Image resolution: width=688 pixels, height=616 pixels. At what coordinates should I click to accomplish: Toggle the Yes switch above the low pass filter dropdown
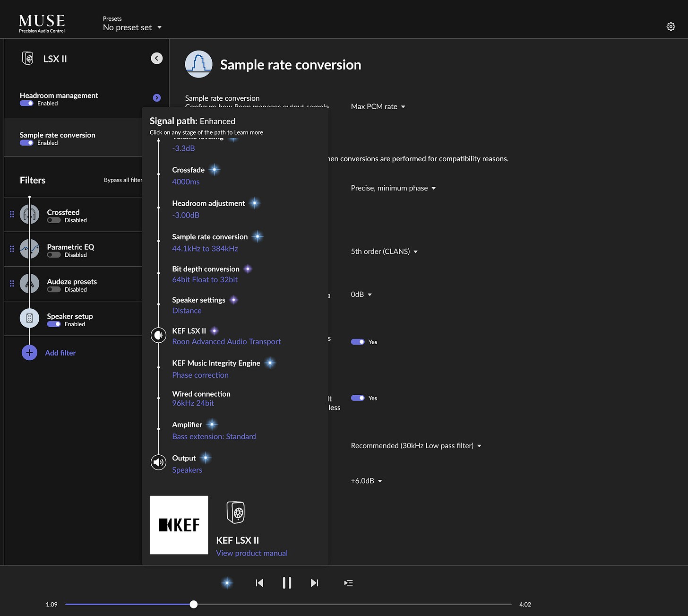(358, 398)
